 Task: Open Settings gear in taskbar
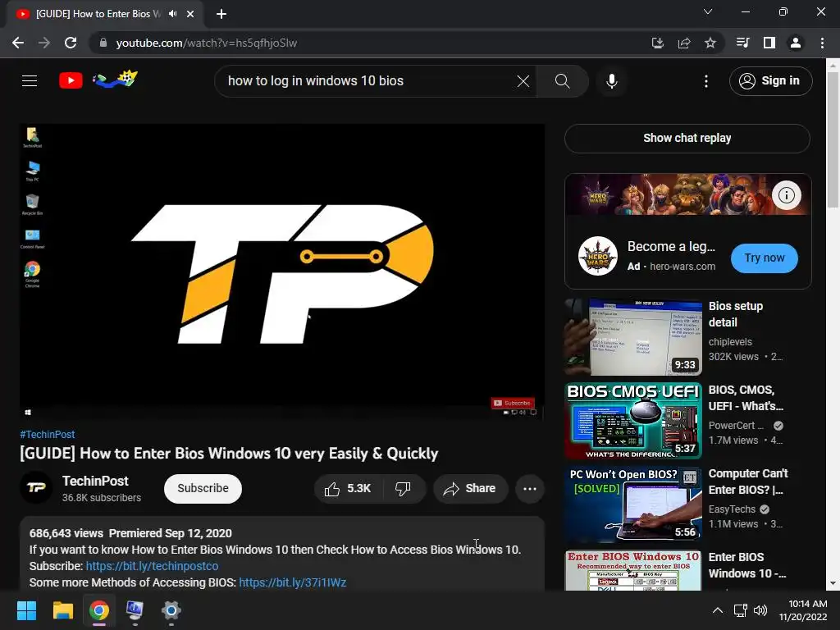click(x=171, y=610)
